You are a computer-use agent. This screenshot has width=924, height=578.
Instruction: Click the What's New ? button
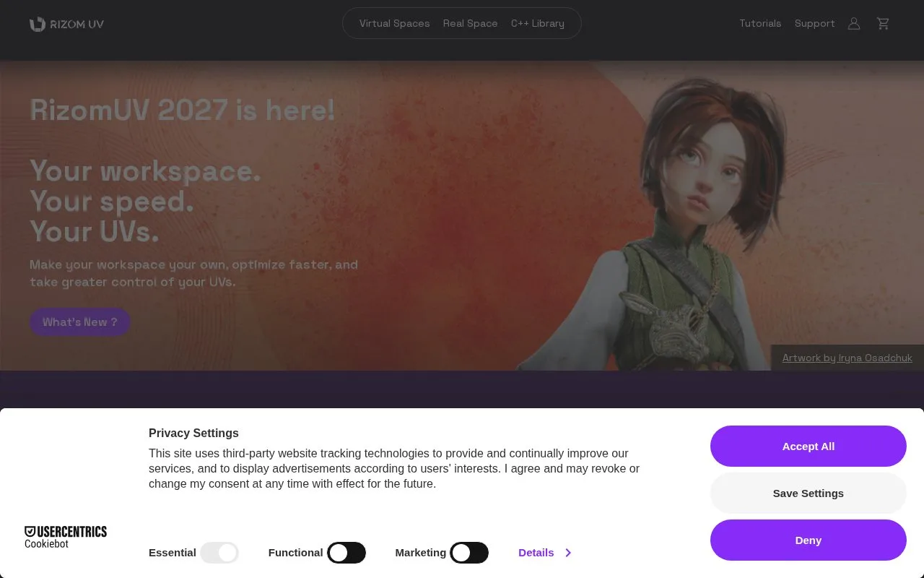tap(79, 322)
